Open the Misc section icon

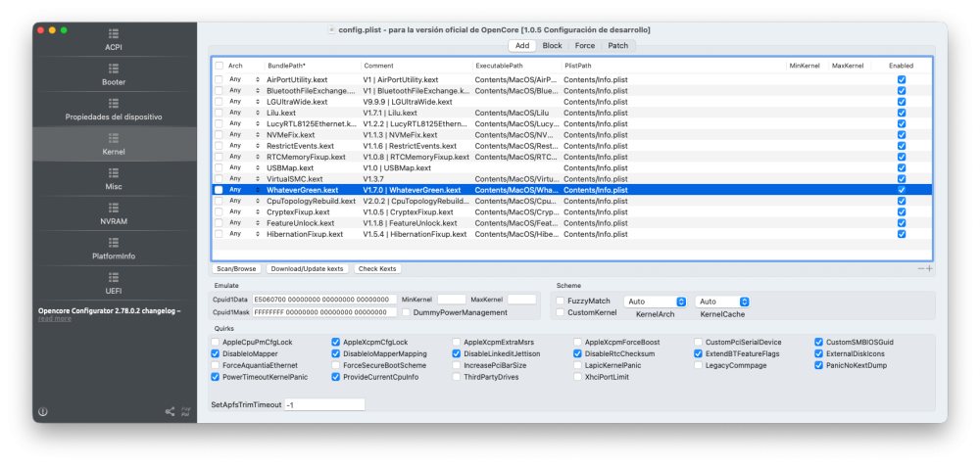113,173
